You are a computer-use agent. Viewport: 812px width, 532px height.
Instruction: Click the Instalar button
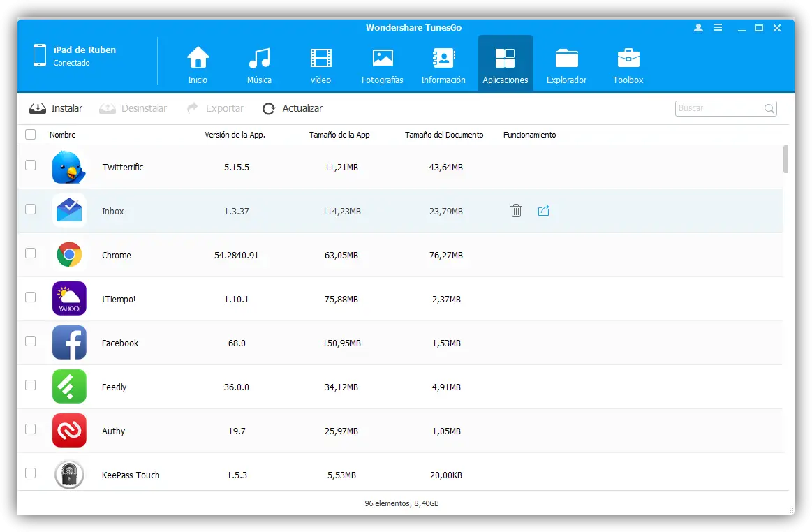(x=56, y=108)
